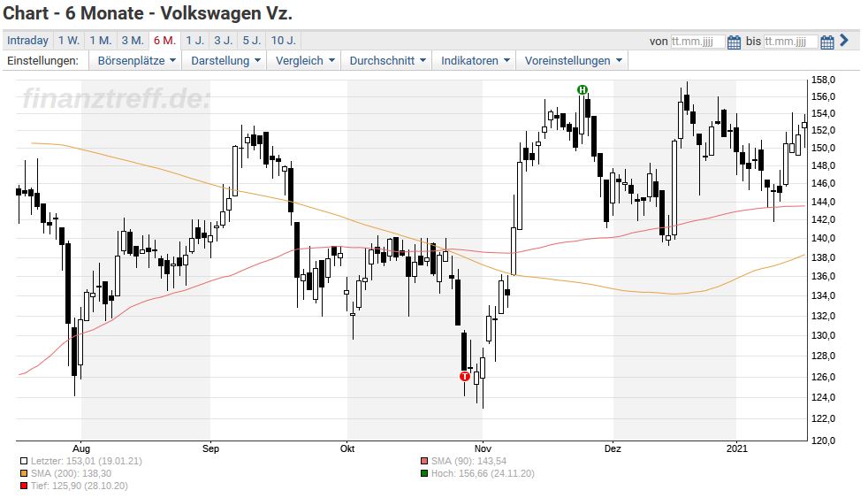
Task: Open the Voreinstellungen dropdown
Action: (x=573, y=61)
